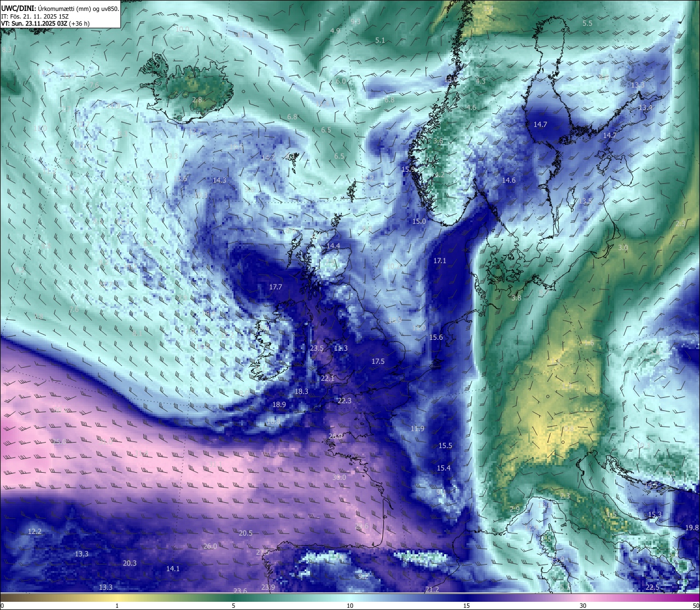Click the 3.0 value near the Baltic coast
The height and width of the screenshot is (610, 700).
pos(623,248)
